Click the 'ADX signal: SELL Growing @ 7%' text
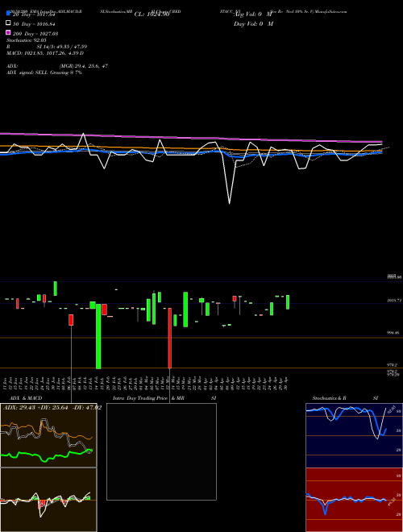The width and height of the screenshot is (403, 532). (44, 73)
